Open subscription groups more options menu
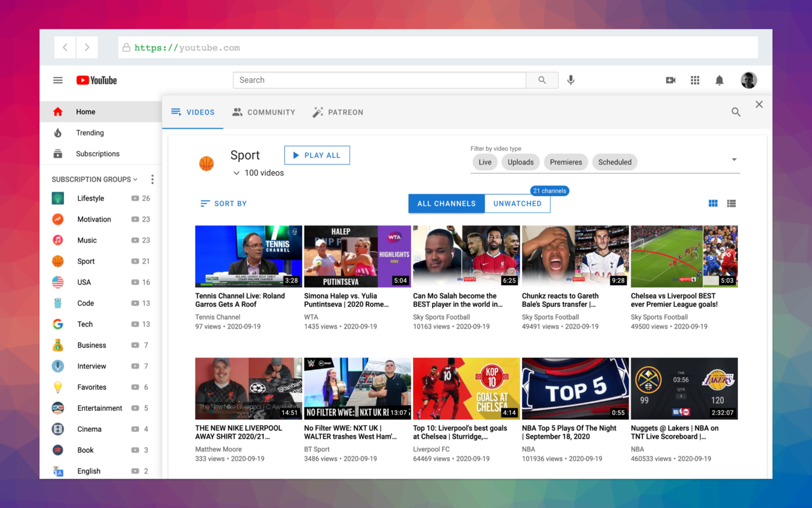The image size is (812, 508). pyautogui.click(x=152, y=179)
